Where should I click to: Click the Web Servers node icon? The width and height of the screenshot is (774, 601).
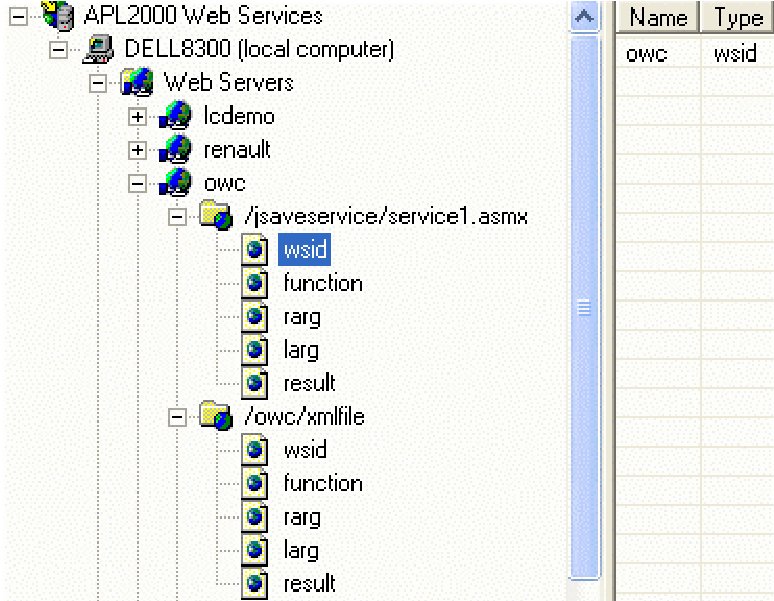click(x=137, y=82)
